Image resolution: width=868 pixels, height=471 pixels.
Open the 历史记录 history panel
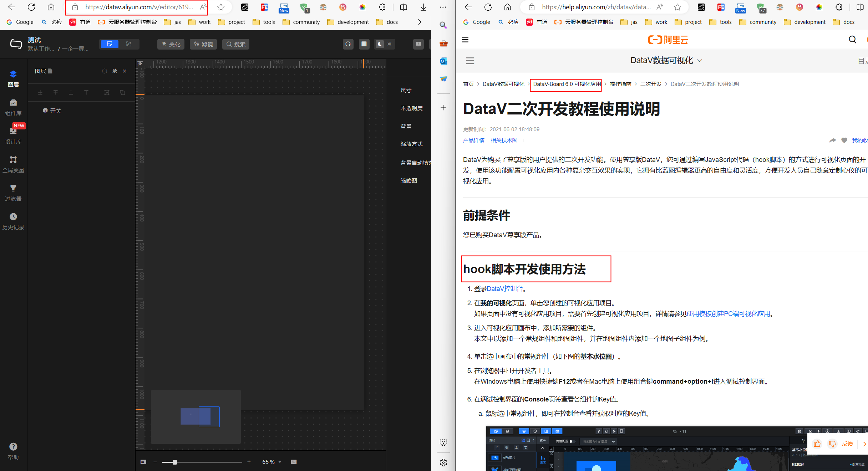click(x=13, y=221)
